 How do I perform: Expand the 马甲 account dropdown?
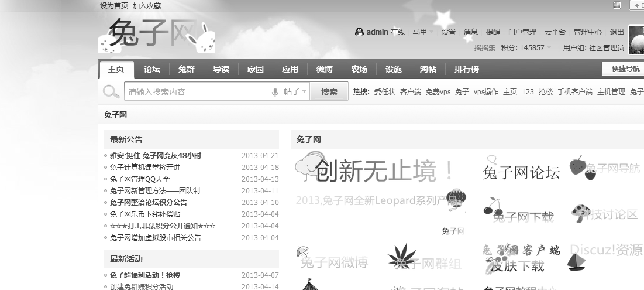click(423, 32)
